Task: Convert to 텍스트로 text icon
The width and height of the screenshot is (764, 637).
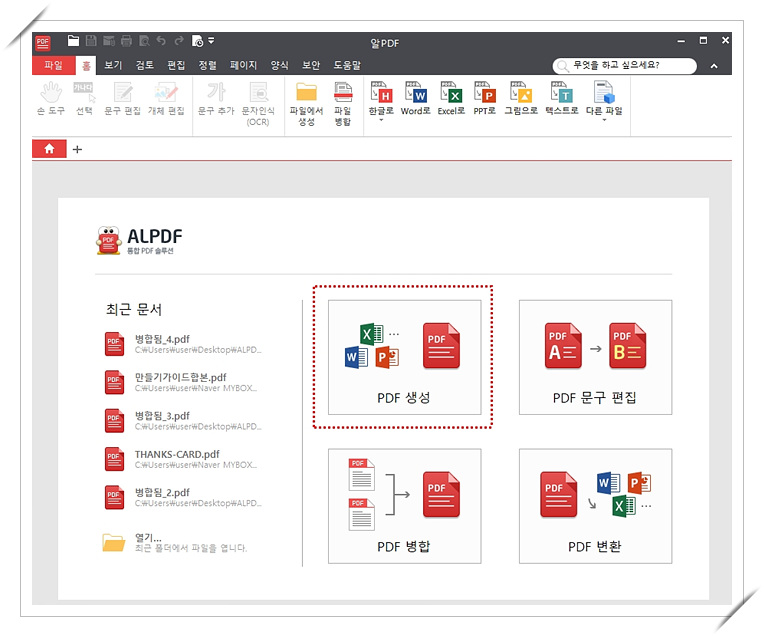Action: pyautogui.click(x=562, y=99)
